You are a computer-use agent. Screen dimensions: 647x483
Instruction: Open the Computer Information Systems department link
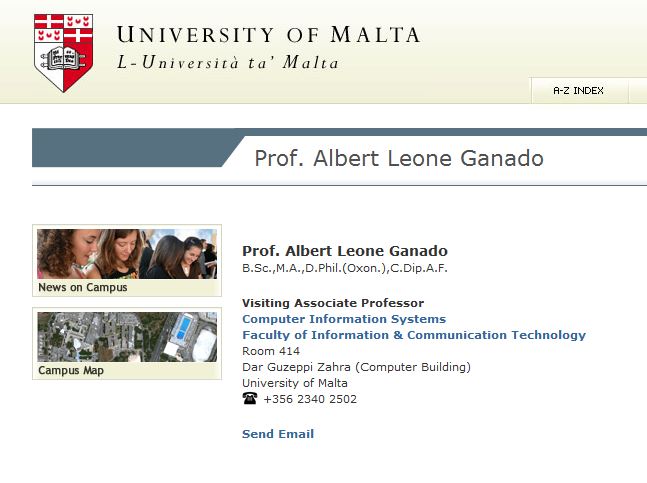coord(344,319)
